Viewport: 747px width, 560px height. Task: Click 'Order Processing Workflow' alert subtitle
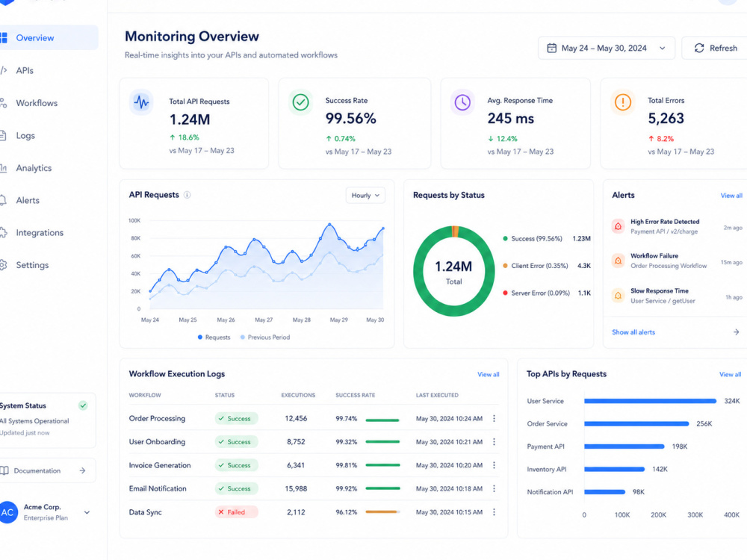669,266
